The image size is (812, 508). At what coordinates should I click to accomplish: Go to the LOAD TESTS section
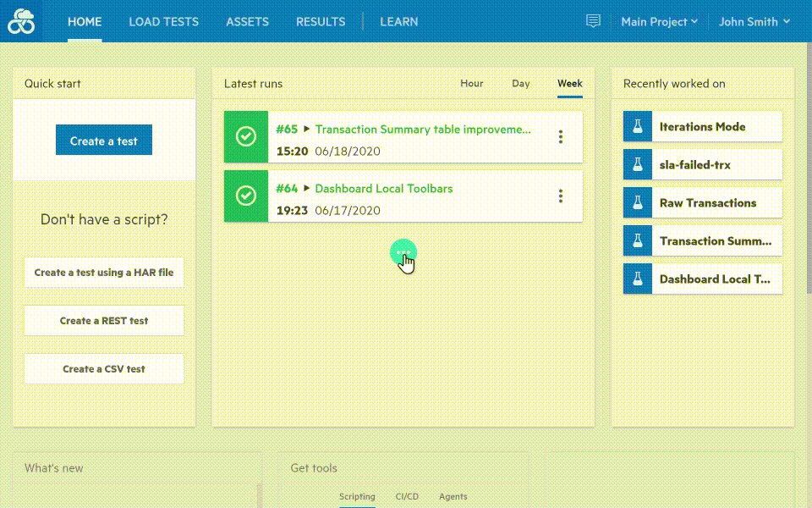[x=163, y=21]
